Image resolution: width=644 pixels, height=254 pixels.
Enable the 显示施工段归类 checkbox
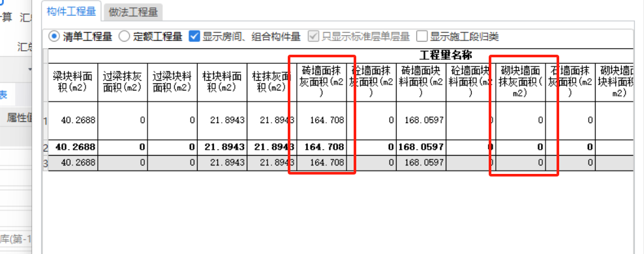tap(422, 36)
